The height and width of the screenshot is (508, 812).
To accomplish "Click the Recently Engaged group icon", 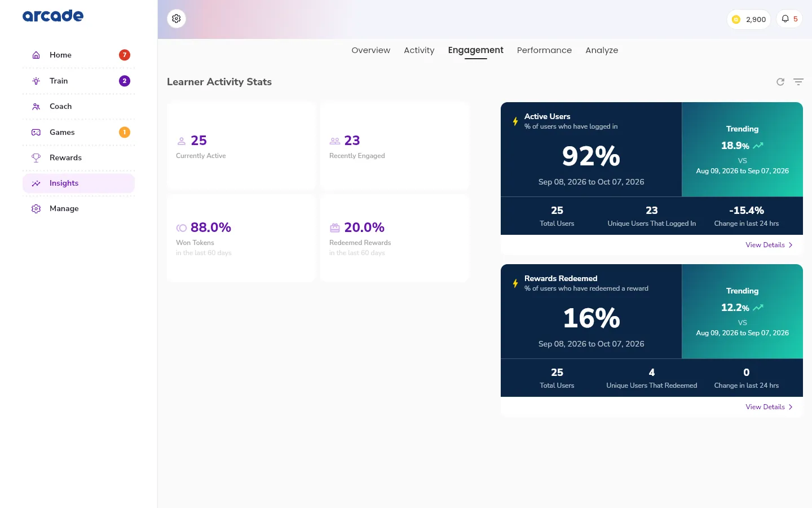I will [x=335, y=141].
